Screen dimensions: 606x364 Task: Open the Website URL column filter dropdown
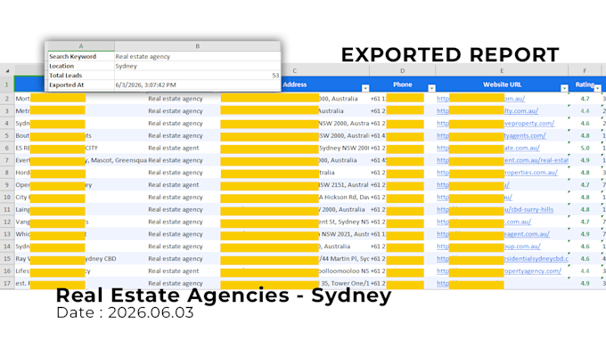pos(564,88)
